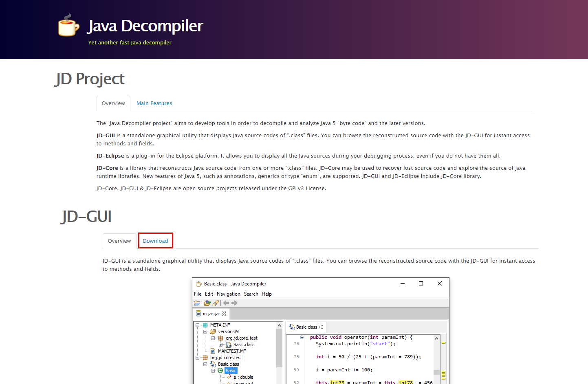Image resolution: width=588 pixels, height=384 pixels.
Task: Click the second open archive toolbar icon
Action: pyautogui.click(x=207, y=303)
